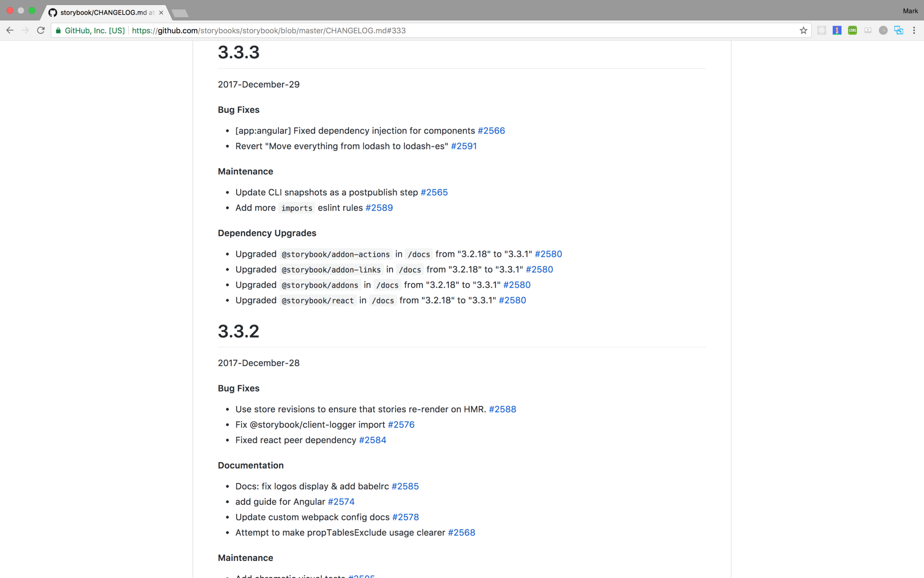Close the storybook CHANGELOG.md tab
The image size is (924, 578).
(161, 12)
